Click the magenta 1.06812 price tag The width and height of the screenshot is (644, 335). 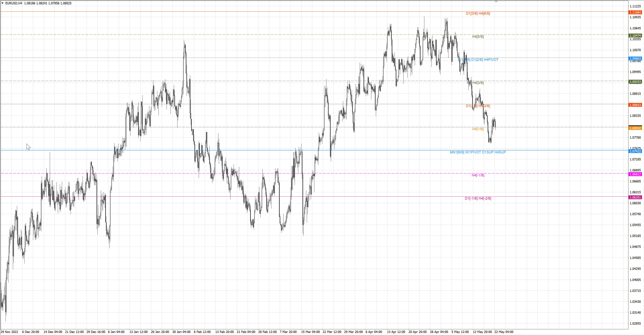pyautogui.click(x=635, y=174)
